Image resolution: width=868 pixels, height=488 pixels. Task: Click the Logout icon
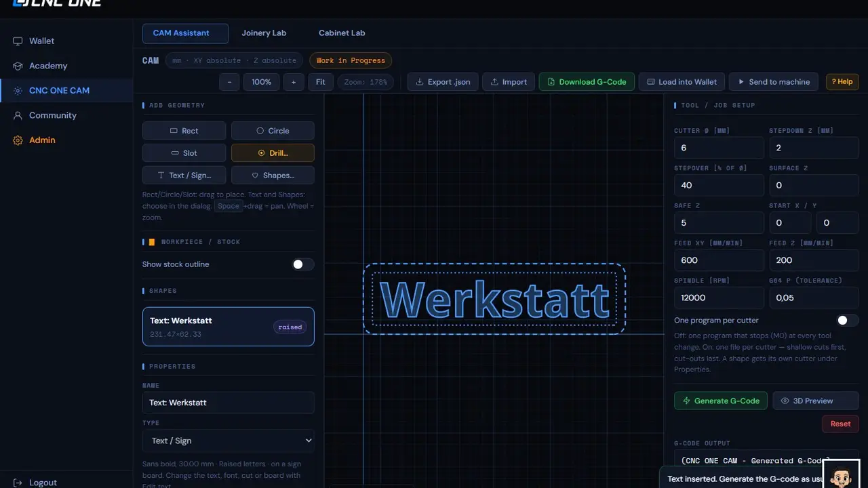click(x=18, y=483)
